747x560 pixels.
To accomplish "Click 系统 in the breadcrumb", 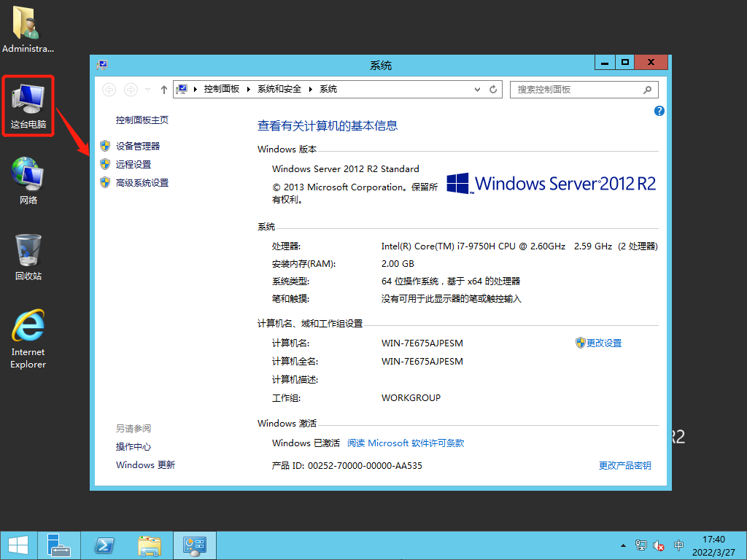I will [328, 89].
